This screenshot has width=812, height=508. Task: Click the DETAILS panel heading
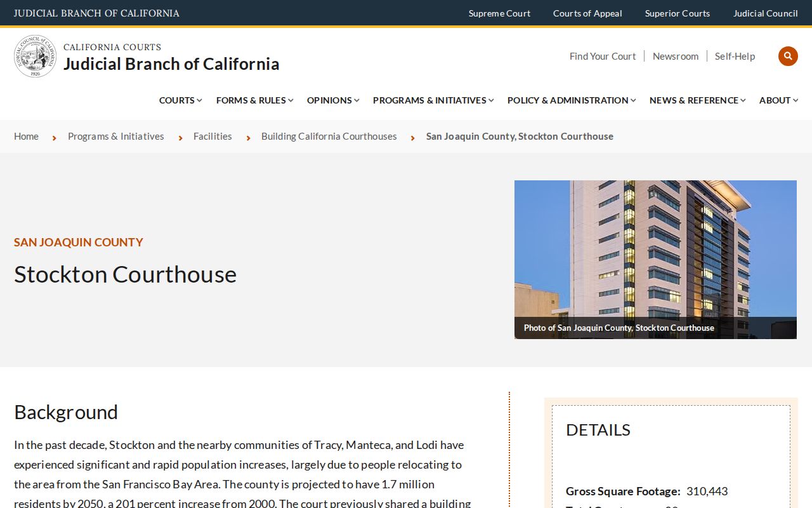coord(598,430)
